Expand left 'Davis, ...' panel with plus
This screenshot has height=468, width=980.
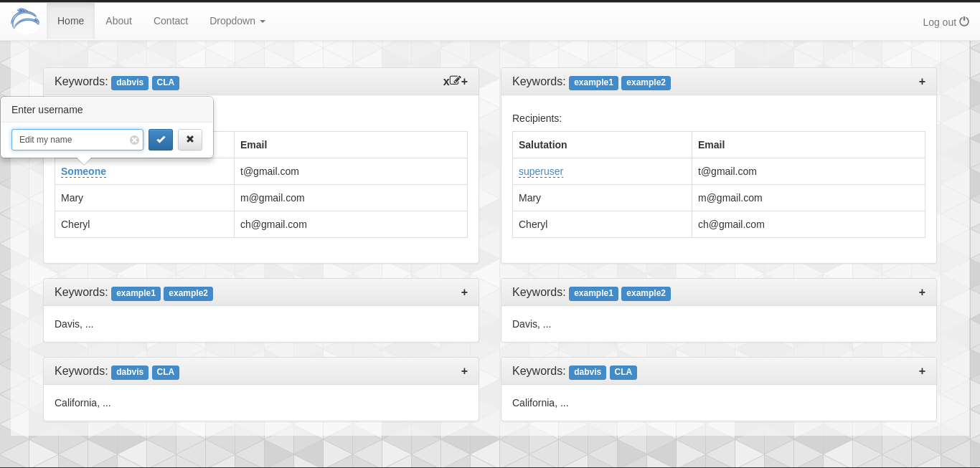coord(464,292)
